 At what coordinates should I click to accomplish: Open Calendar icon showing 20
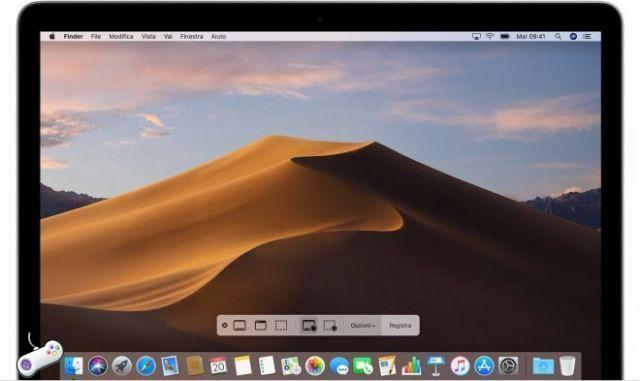pos(218,365)
